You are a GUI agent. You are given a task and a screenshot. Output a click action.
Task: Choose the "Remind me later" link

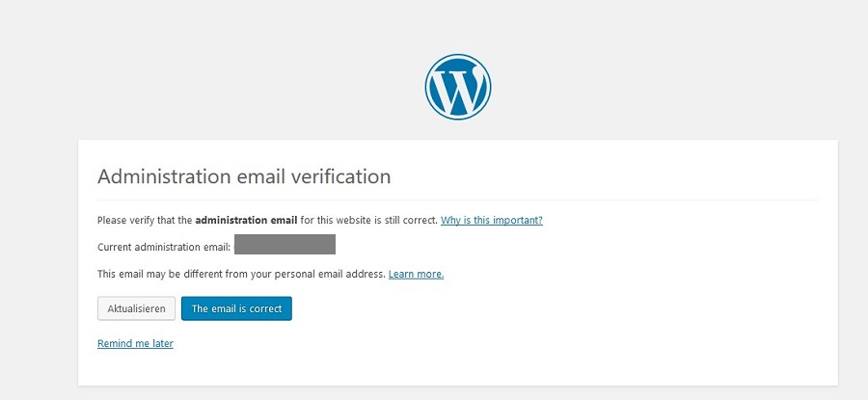coord(135,343)
